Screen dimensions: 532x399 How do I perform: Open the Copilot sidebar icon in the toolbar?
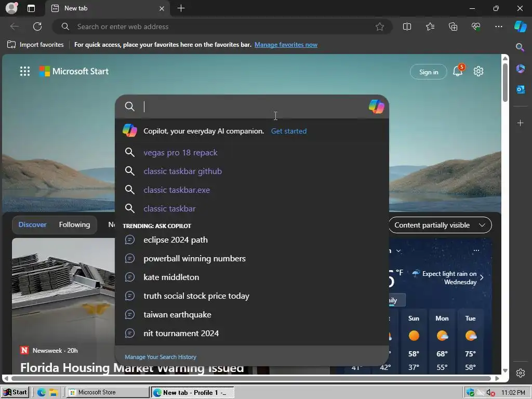click(x=520, y=26)
